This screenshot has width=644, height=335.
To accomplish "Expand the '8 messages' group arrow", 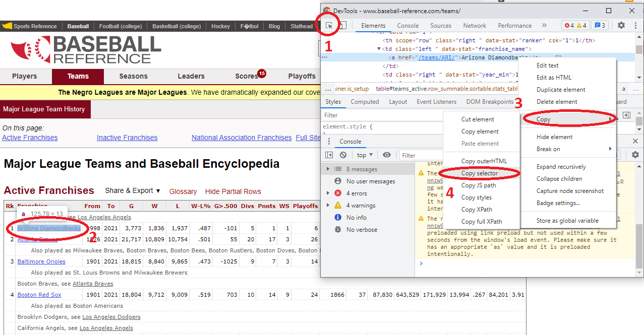I will pos(328,169).
